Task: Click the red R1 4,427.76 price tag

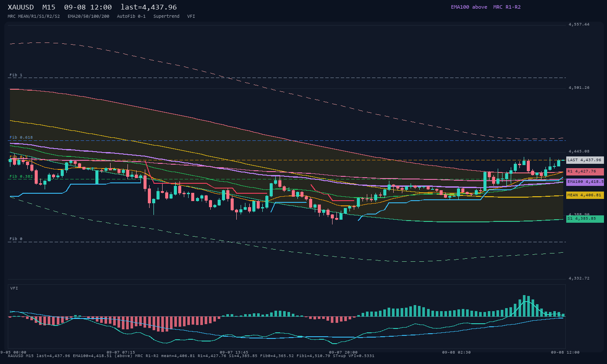Action: coord(585,172)
